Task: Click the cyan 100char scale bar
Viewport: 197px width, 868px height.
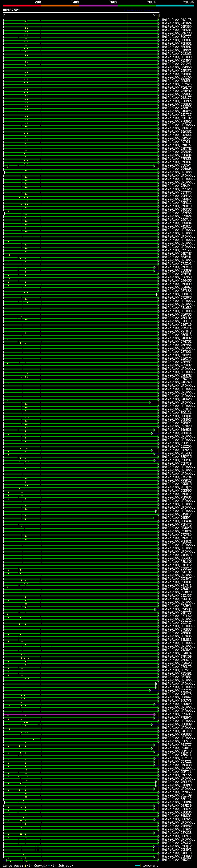Action: [138, 866]
